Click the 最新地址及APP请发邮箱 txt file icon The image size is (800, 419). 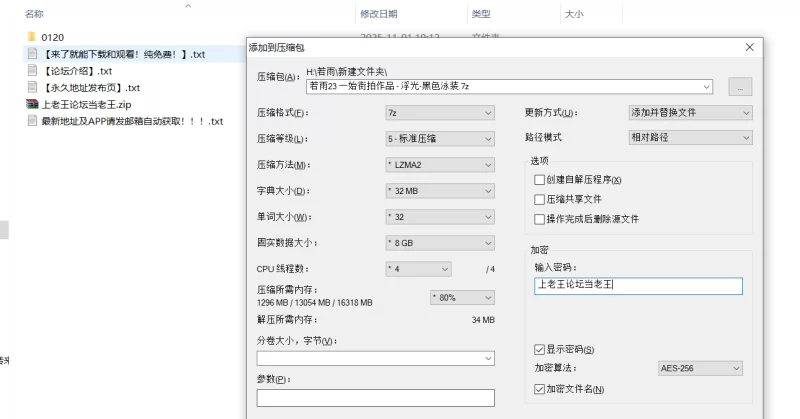(x=32, y=121)
